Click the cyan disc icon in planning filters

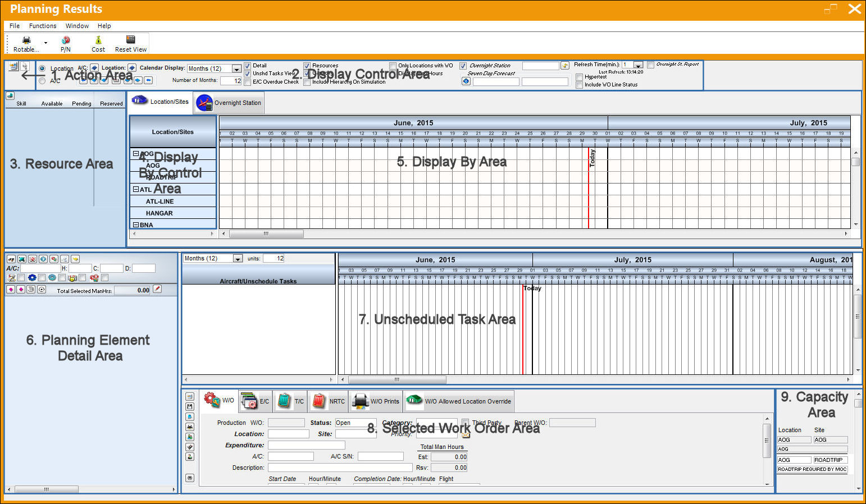tap(52, 278)
